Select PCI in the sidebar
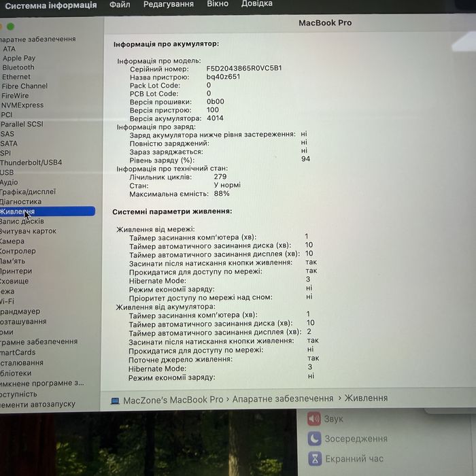 (7, 115)
